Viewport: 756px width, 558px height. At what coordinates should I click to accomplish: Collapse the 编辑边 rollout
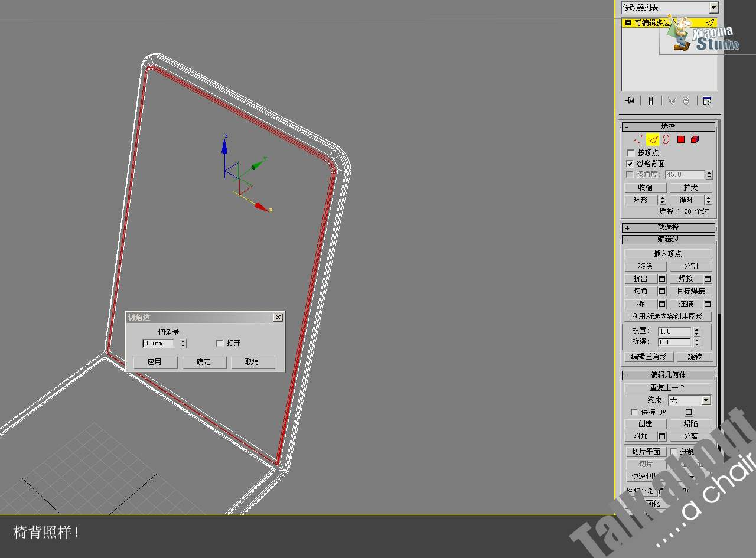click(668, 240)
